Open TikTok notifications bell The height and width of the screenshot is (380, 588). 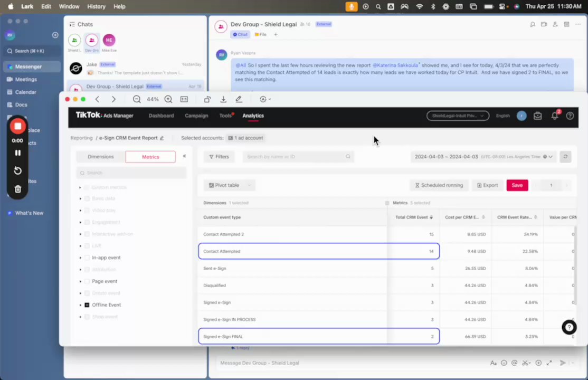[x=555, y=116]
